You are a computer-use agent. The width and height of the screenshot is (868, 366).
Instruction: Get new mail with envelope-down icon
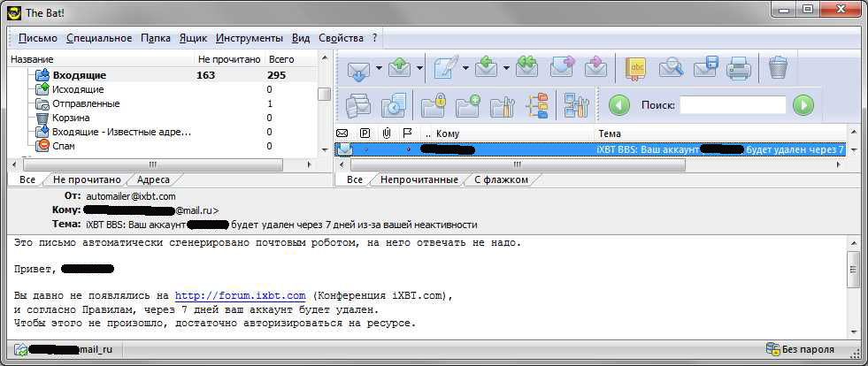coord(358,69)
